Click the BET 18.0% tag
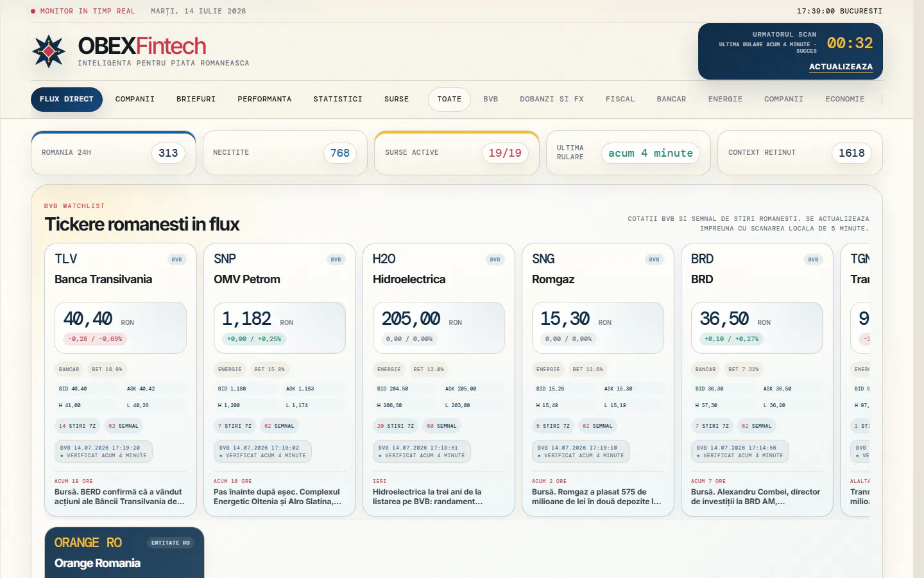The image size is (924, 578). coord(107,369)
